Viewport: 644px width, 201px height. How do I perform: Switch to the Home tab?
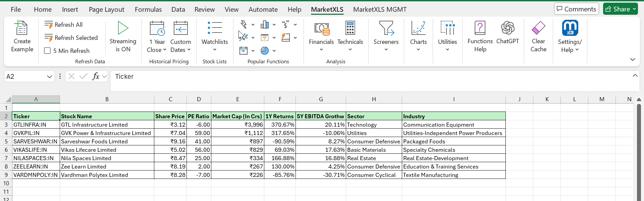tap(43, 9)
